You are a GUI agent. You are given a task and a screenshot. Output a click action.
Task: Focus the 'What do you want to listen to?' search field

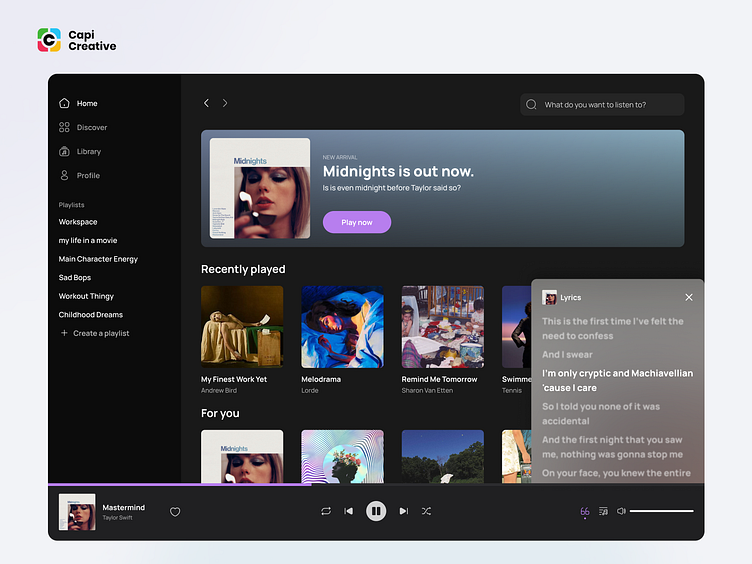pos(602,105)
